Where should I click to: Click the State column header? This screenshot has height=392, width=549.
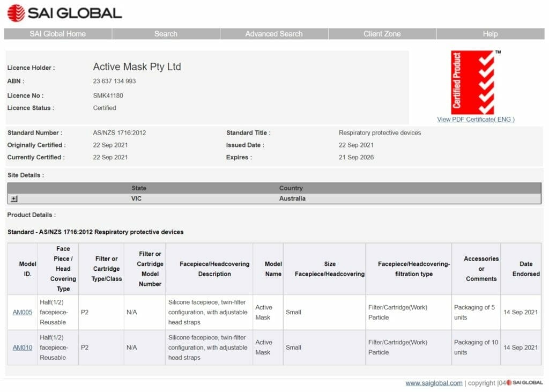[x=139, y=188]
